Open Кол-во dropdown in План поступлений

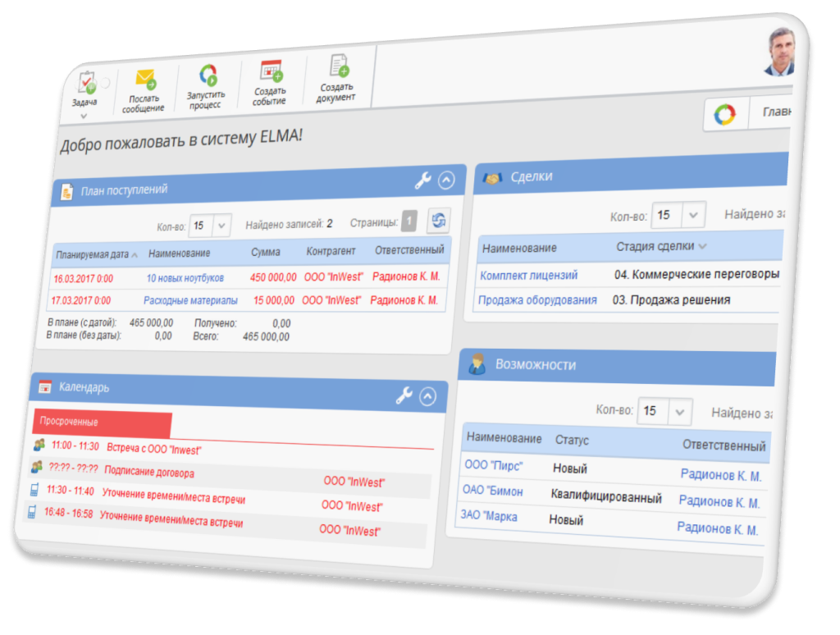pos(221,224)
